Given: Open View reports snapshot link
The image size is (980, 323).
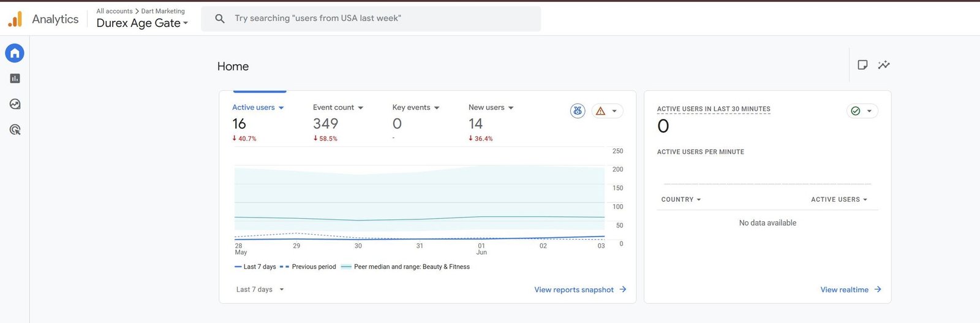Looking at the screenshot, I should 574,290.
